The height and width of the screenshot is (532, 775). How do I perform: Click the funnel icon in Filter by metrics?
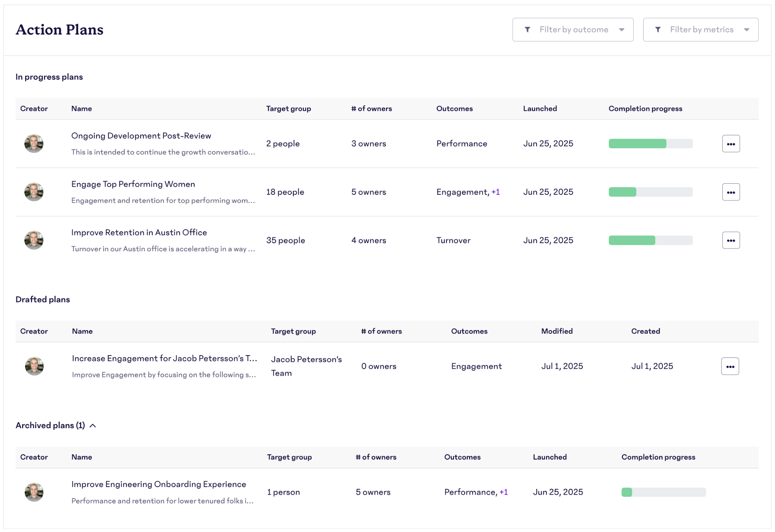(x=658, y=30)
